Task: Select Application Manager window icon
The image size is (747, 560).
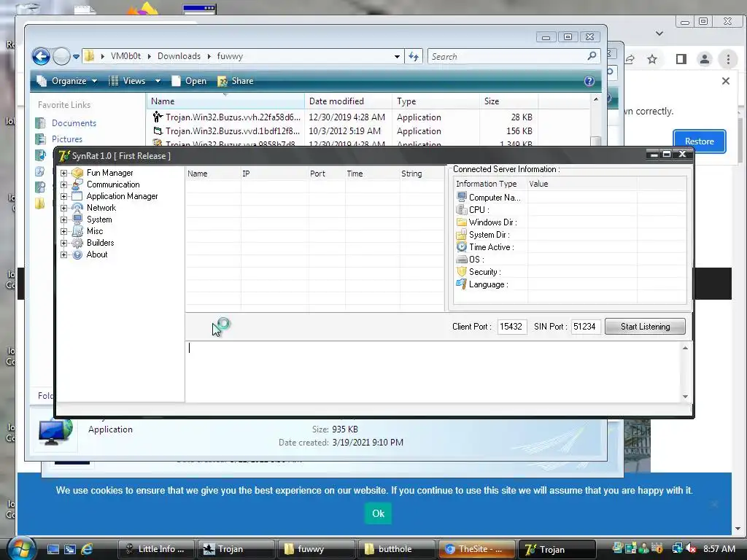Action: [77, 196]
